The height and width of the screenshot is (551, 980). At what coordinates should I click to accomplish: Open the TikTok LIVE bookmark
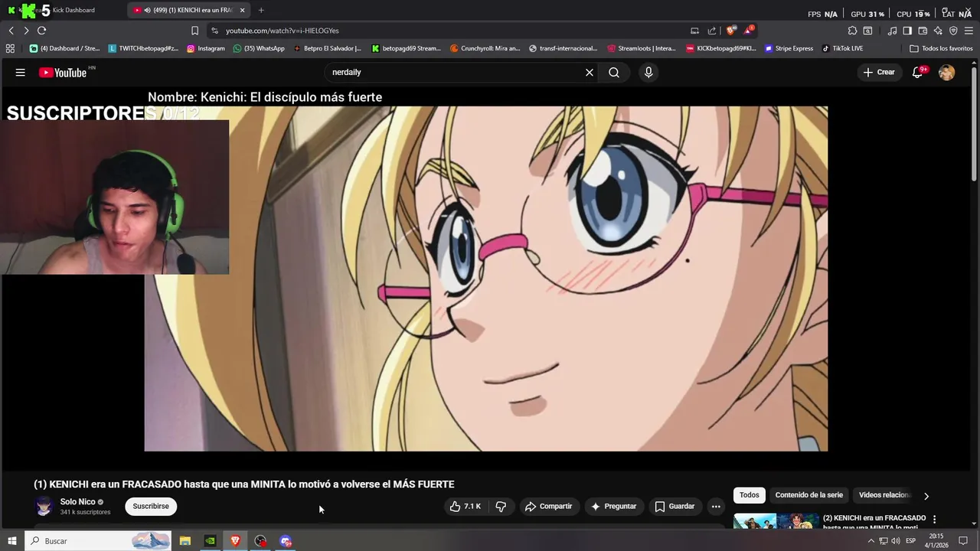click(842, 48)
